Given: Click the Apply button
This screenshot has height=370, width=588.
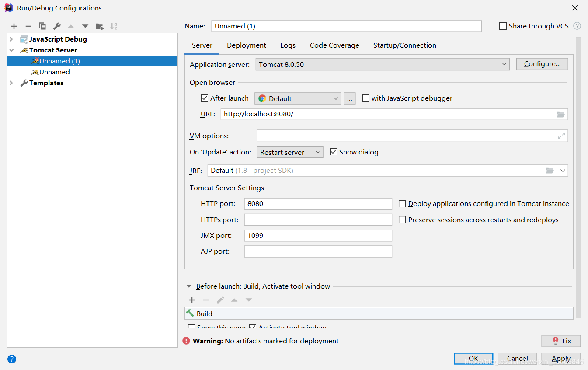Looking at the screenshot, I should (x=561, y=359).
